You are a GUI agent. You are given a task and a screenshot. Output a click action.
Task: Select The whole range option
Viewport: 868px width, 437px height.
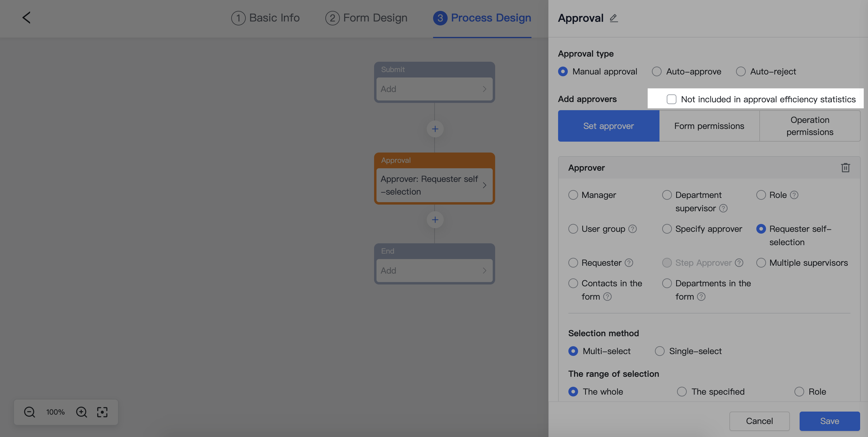point(573,392)
